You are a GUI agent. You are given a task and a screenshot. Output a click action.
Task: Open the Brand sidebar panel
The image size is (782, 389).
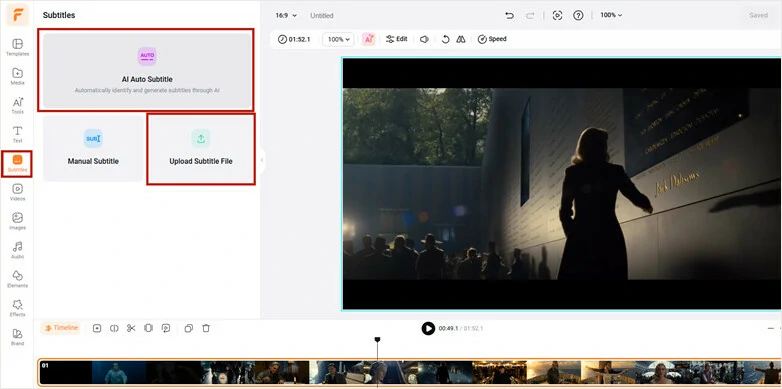(x=17, y=337)
